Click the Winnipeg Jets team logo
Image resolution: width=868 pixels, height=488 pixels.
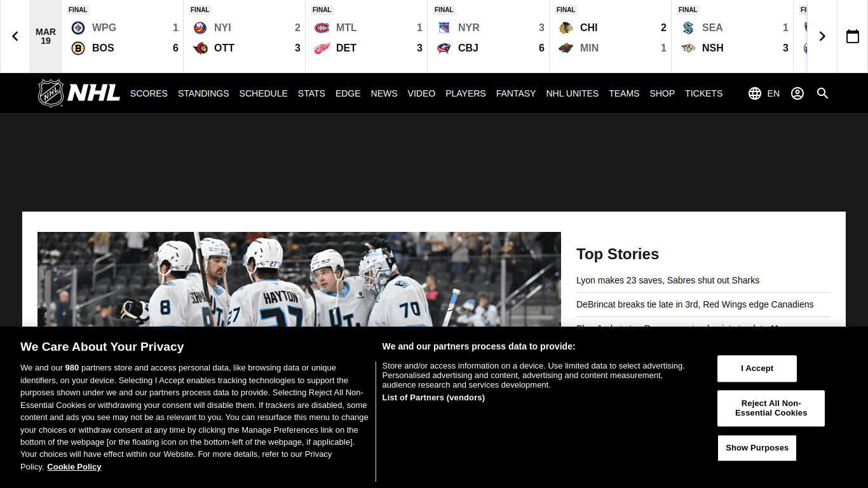(x=78, y=27)
